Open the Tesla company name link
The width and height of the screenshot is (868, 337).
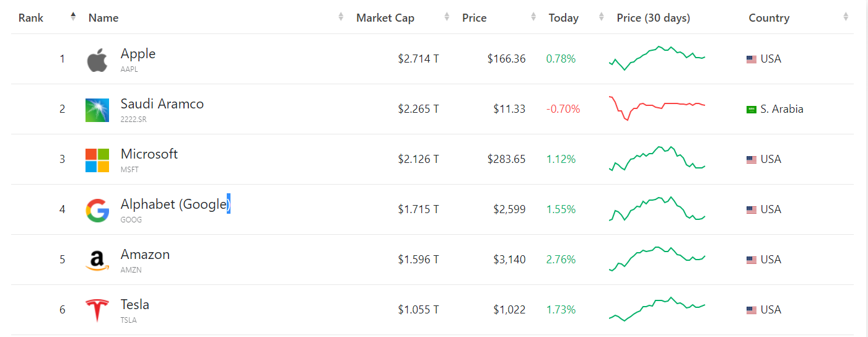coord(135,304)
